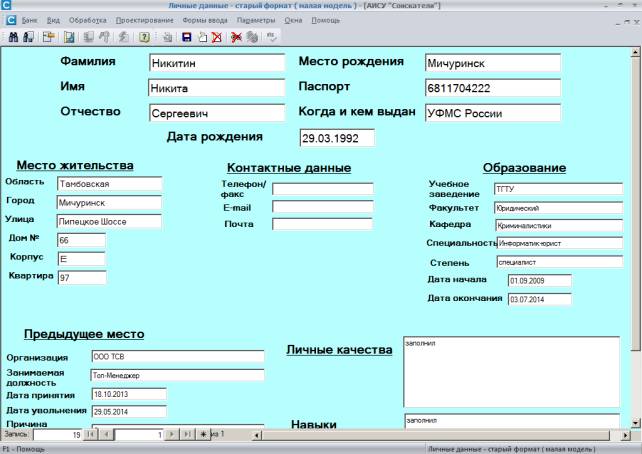The image size is (642, 454).
Task: Click the blue floppy disk save icon
Action: tap(186, 37)
